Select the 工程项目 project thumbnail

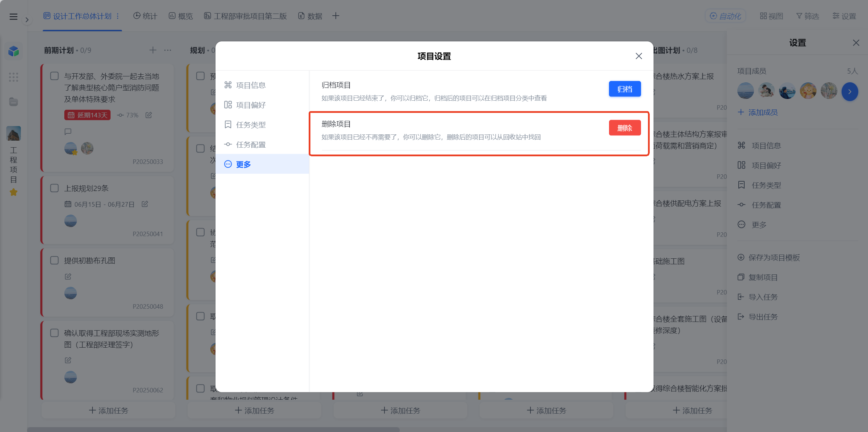14,133
